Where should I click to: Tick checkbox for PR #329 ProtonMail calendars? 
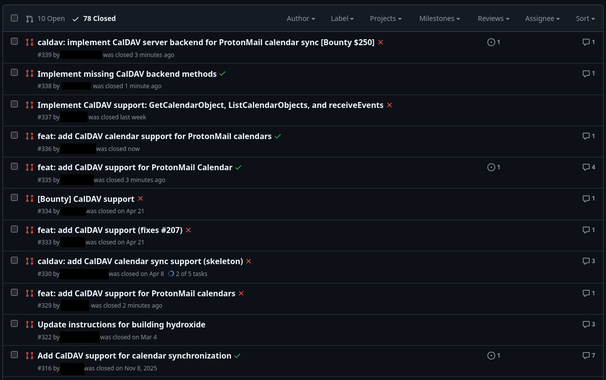coord(14,293)
